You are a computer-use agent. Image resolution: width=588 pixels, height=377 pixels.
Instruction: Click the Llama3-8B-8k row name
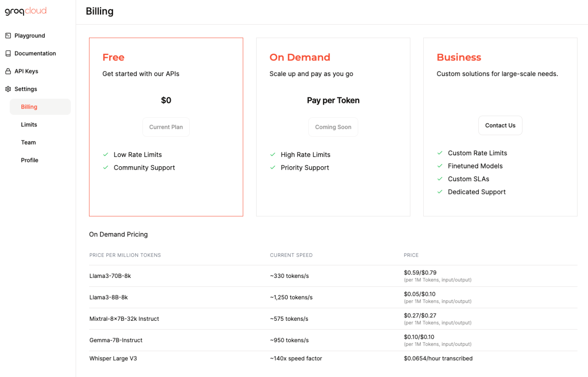pyautogui.click(x=108, y=297)
